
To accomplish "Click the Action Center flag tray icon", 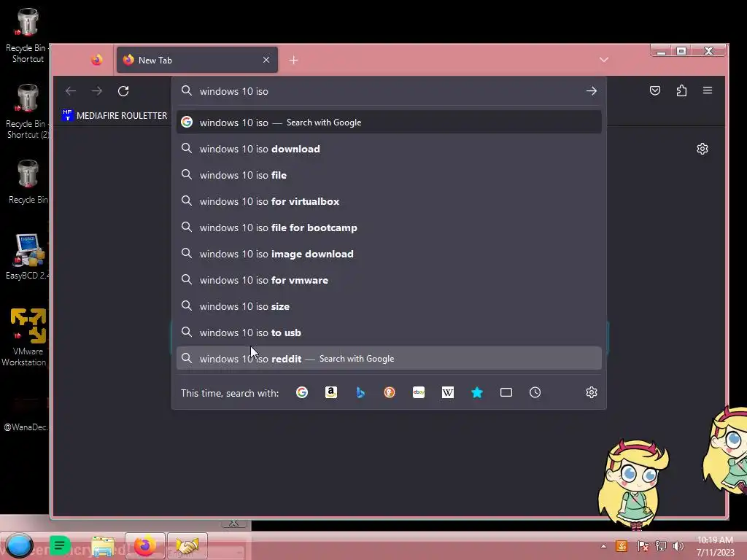I will tap(643, 546).
